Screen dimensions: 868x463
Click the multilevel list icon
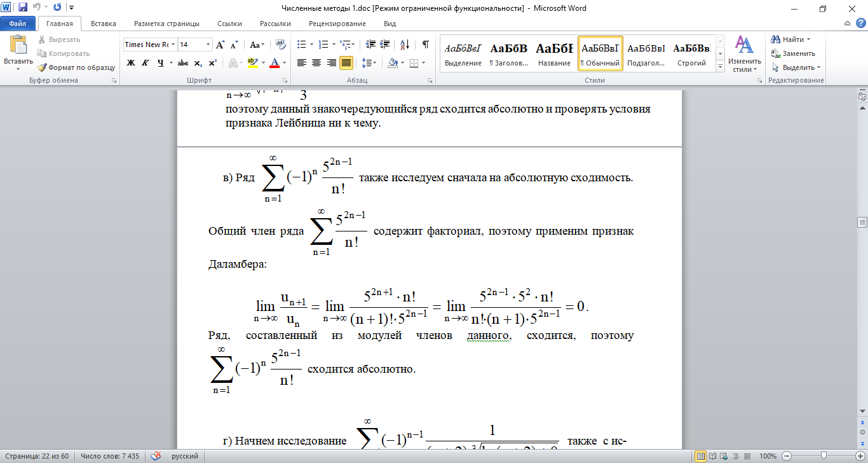(x=345, y=45)
